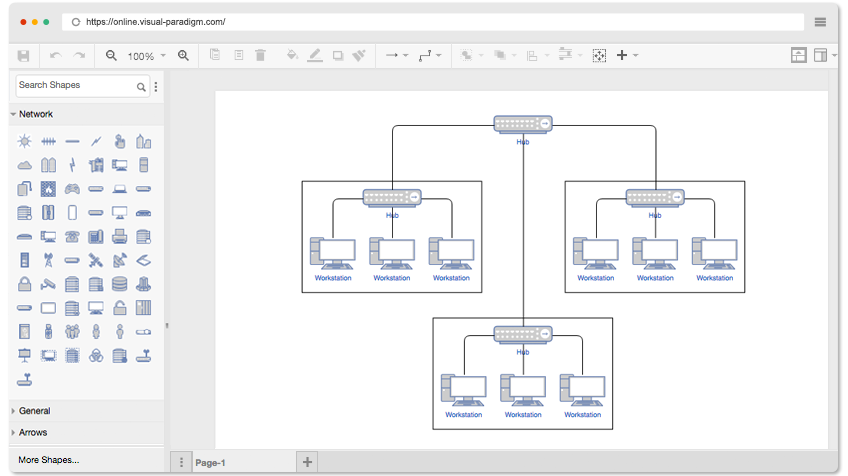
Task: Select the top Hub in the diagram
Action: coord(523,124)
